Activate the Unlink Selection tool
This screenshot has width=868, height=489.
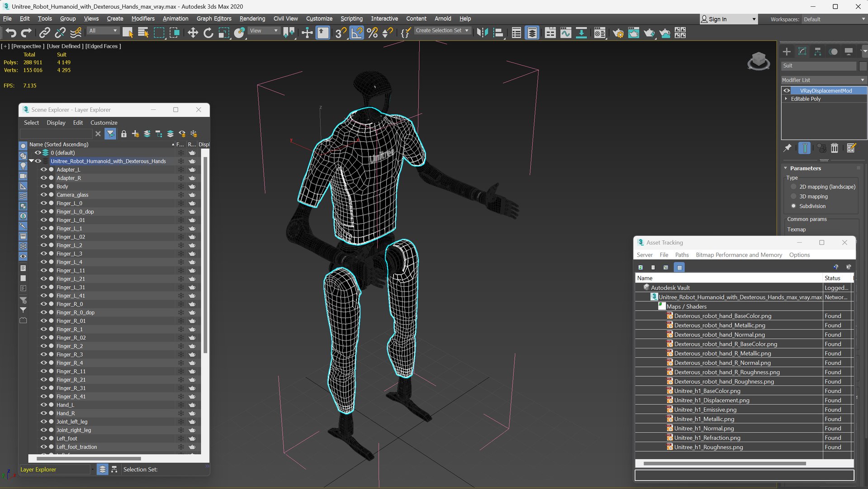[60, 33]
